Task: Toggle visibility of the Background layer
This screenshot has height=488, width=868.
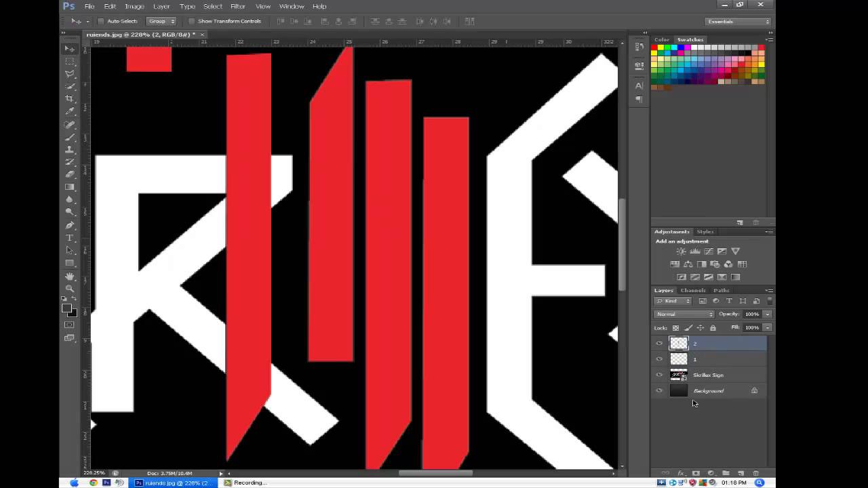Action: coord(659,391)
